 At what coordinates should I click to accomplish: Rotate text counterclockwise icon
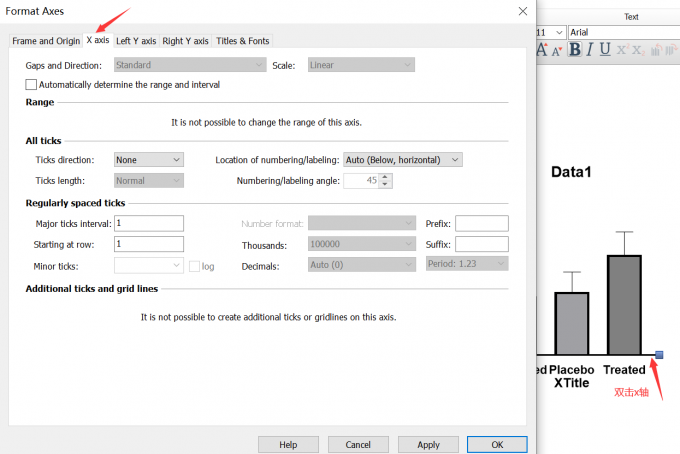click(657, 49)
